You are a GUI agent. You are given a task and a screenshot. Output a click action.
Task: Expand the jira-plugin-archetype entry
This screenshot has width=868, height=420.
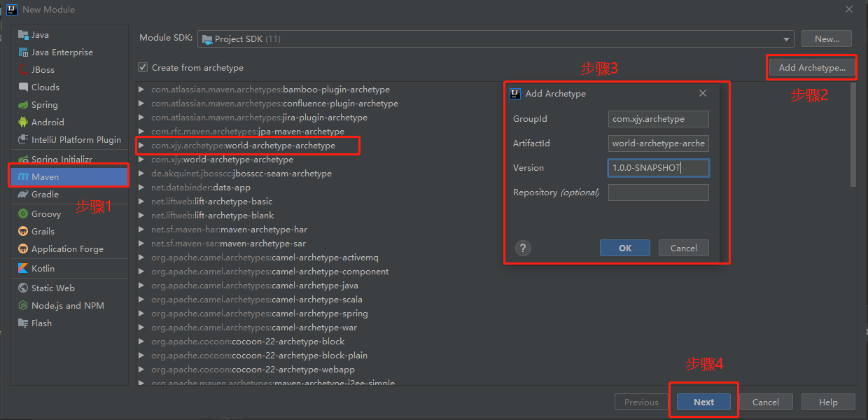click(x=141, y=118)
